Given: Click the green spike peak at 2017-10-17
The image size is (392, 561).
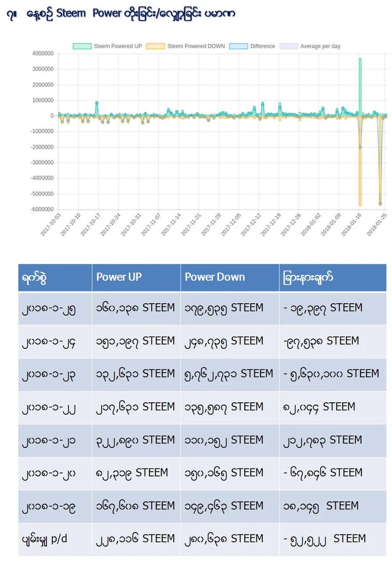Looking at the screenshot, I should click(x=96, y=103).
